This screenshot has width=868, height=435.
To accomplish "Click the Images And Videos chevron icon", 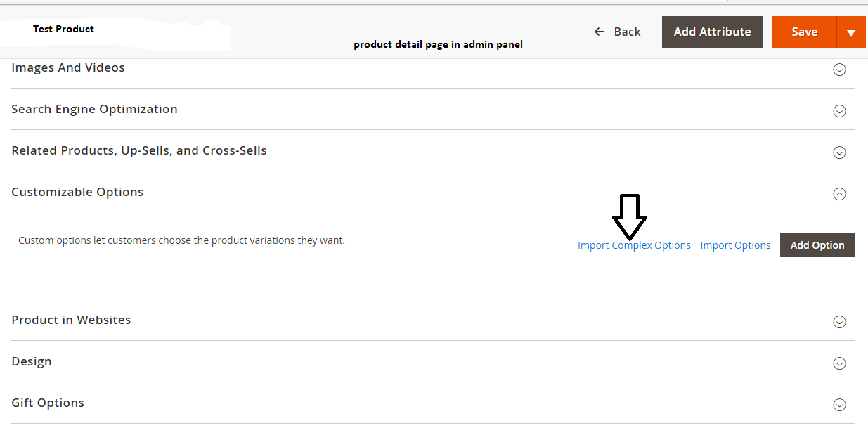I will tap(839, 70).
